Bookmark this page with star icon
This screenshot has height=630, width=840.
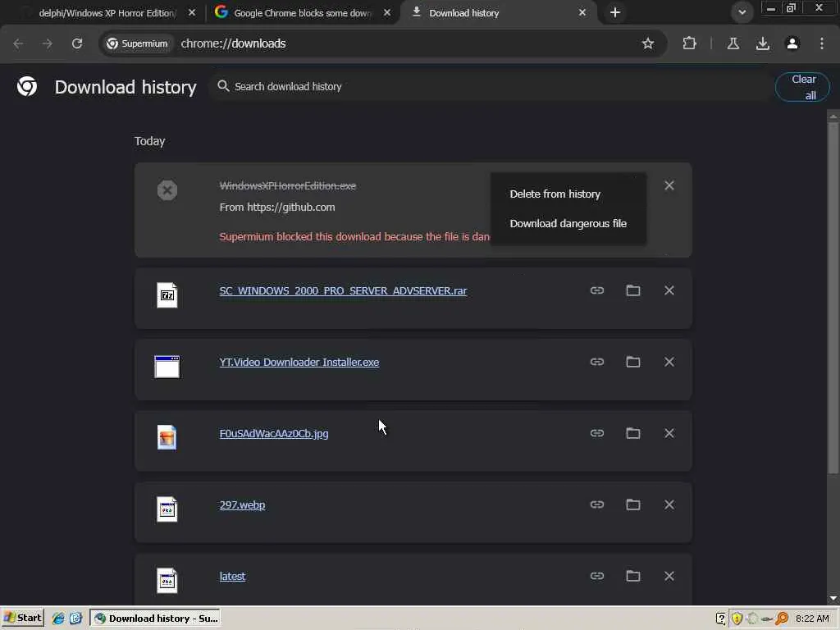tap(648, 43)
